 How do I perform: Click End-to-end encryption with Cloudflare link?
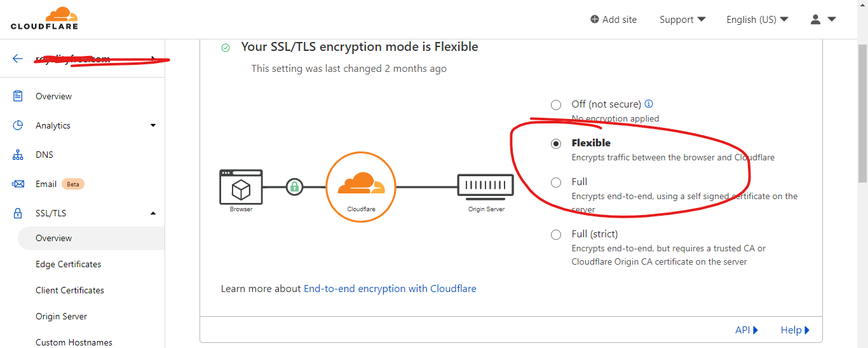[390, 288]
